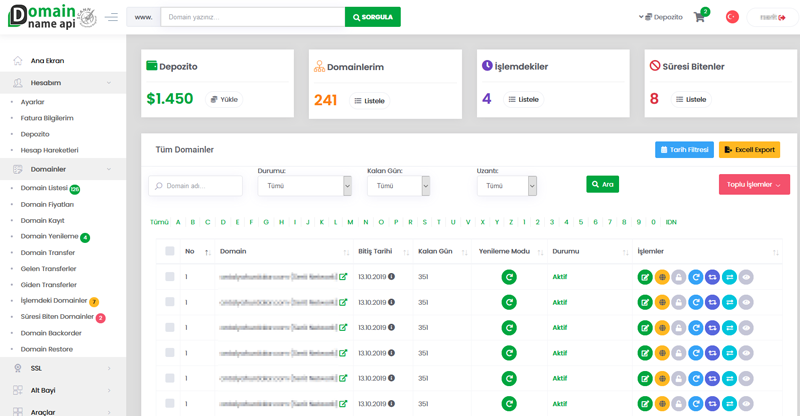Open the Kalan Gün dropdown filter
Image resolution: width=800 pixels, height=416 pixels.
[x=398, y=186]
